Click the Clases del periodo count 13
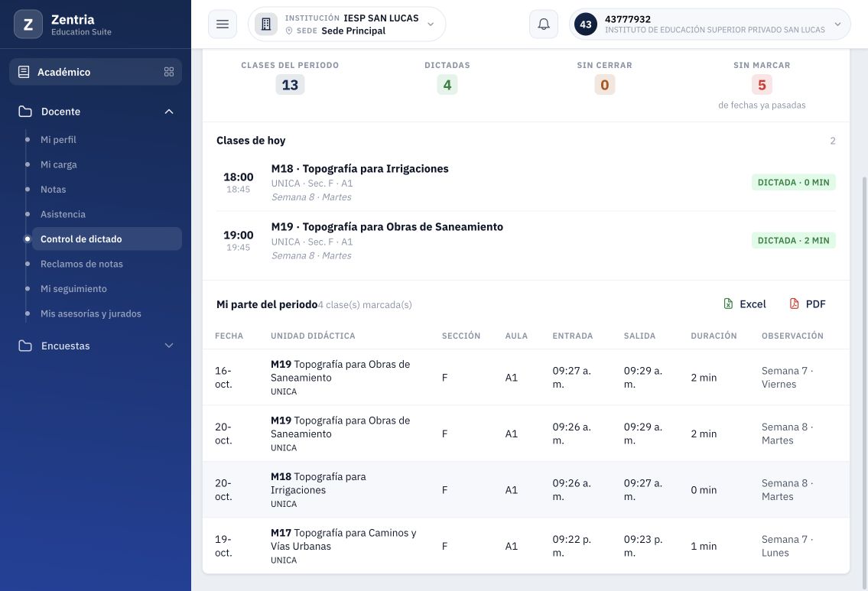Viewport: 868px width, 591px height. pyautogui.click(x=290, y=85)
